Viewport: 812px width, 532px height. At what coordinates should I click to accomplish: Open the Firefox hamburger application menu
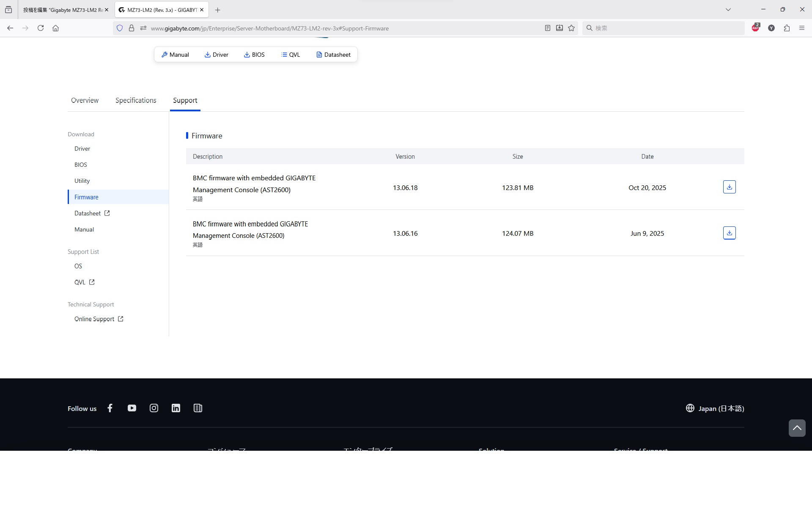[x=802, y=28]
